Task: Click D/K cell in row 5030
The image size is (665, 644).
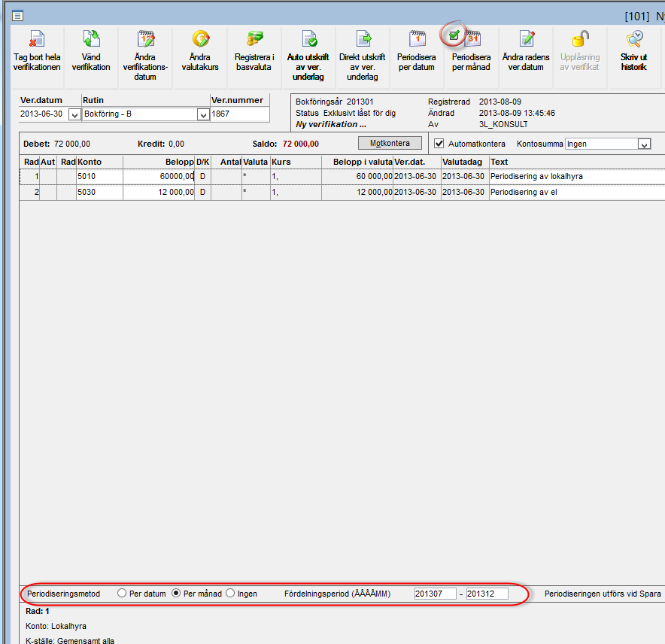Action: tap(202, 192)
